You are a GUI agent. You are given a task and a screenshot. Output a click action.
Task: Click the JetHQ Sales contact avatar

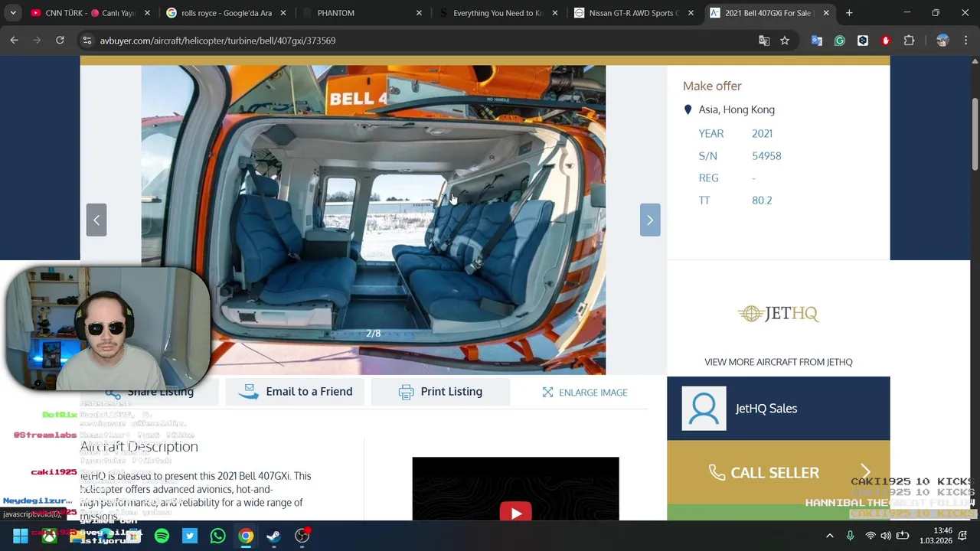tap(704, 409)
